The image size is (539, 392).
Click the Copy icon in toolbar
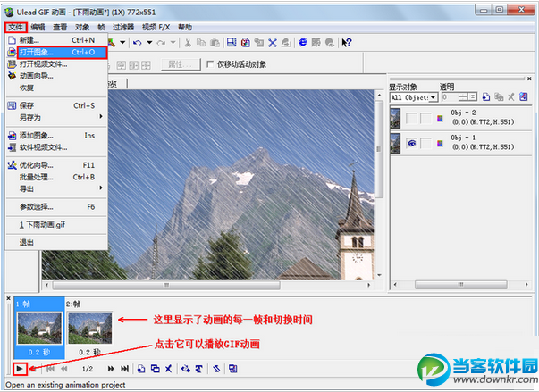201,43
